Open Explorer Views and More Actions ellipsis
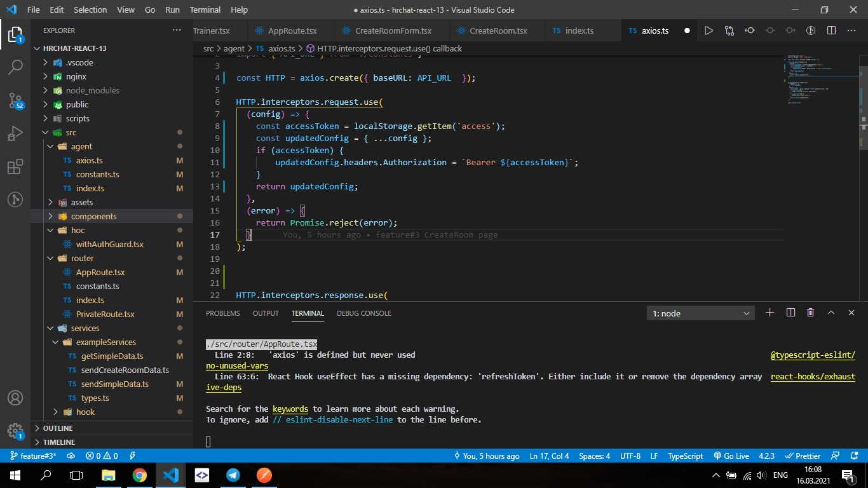Image resolution: width=868 pixels, height=488 pixels. 176,30
